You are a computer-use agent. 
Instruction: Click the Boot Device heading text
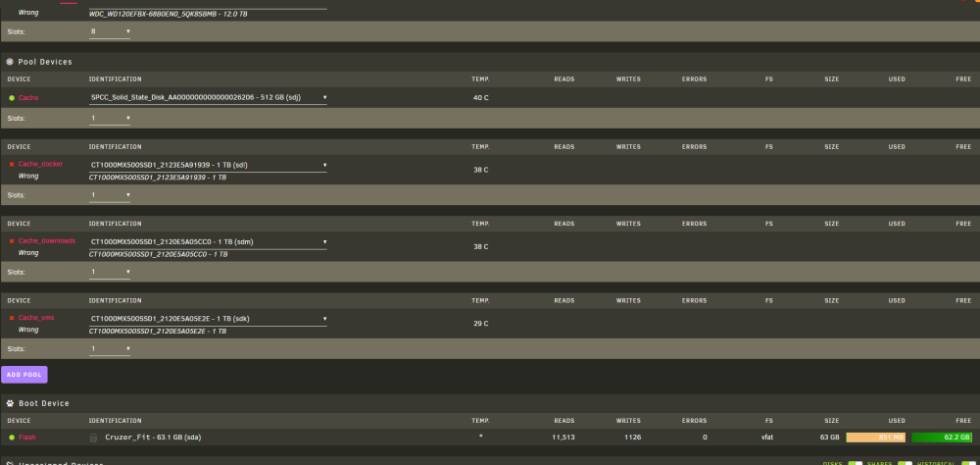tap(44, 403)
